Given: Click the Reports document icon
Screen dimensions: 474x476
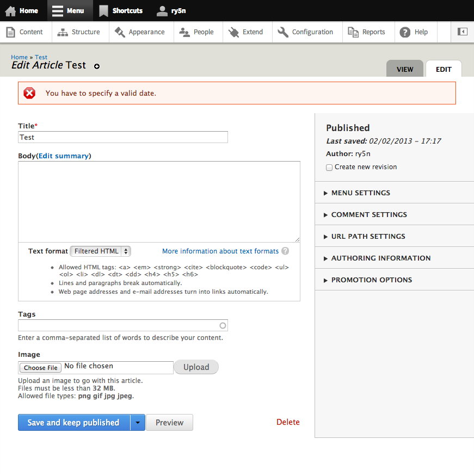Looking at the screenshot, I should (x=353, y=32).
